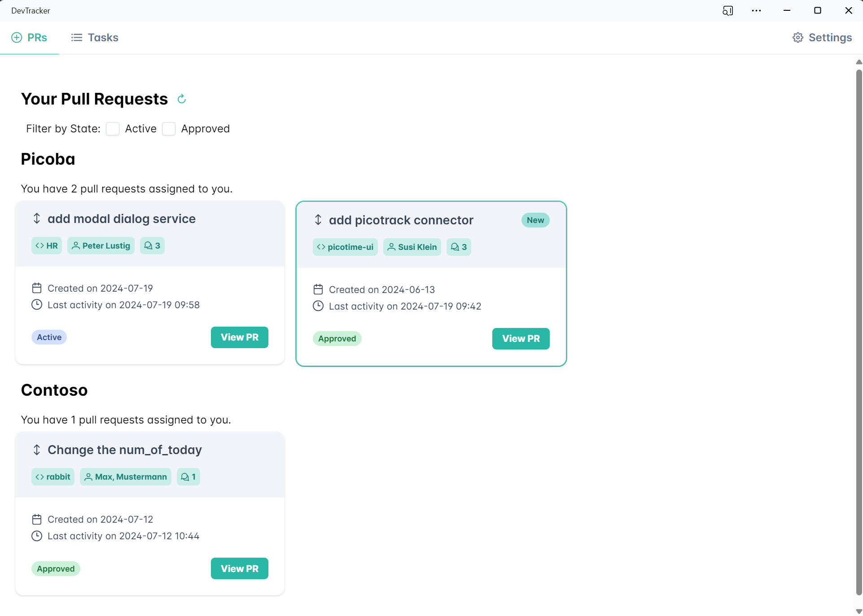Enable the Approved state filter checkbox

pos(169,129)
